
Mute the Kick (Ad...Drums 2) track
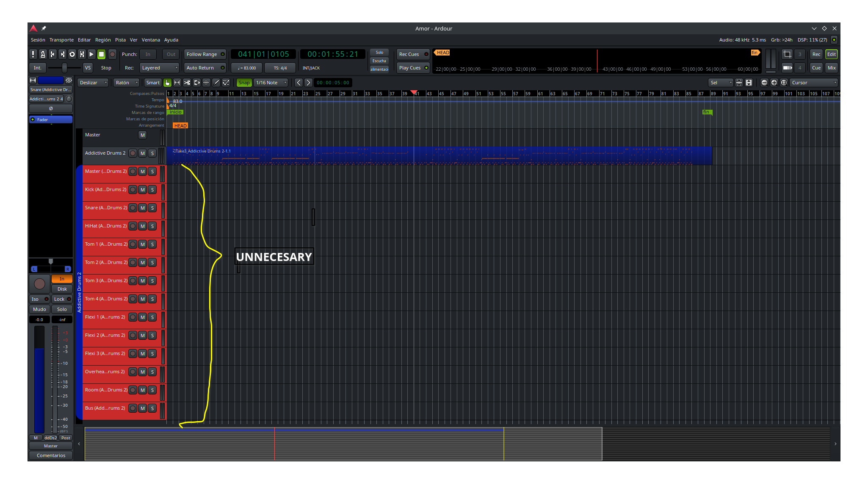(x=143, y=190)
